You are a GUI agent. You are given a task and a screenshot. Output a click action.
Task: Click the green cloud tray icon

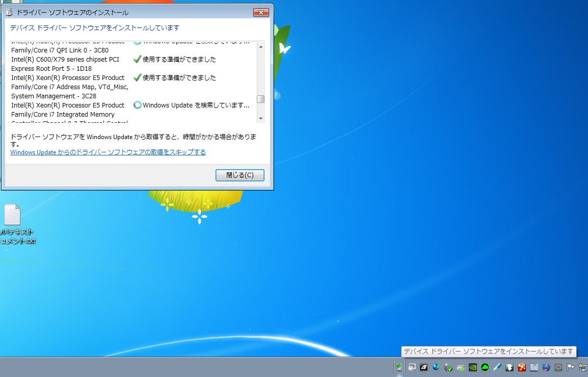(x=485, y=367)
